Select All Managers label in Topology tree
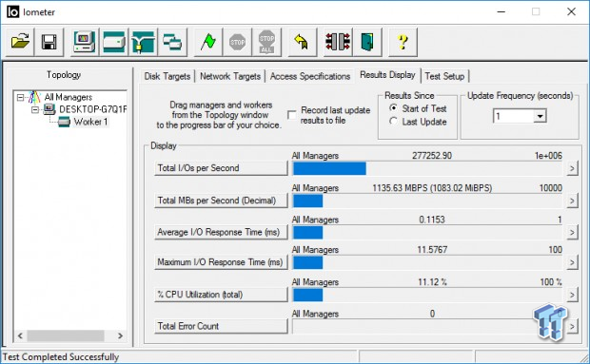Viewport: 590px width, 364px height. pyautogui.click(x=69, y=97)
